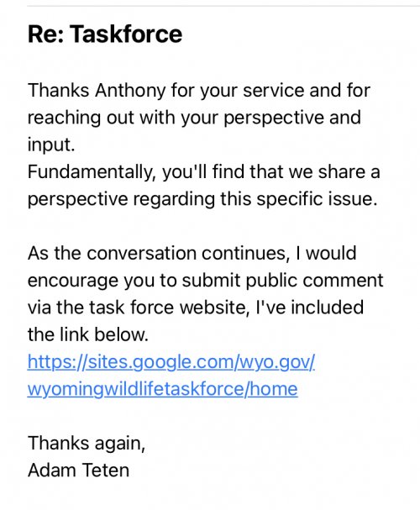The image size is (420, 510).
Task: Click the Thanks again, closing line
Action: [87, 444]
